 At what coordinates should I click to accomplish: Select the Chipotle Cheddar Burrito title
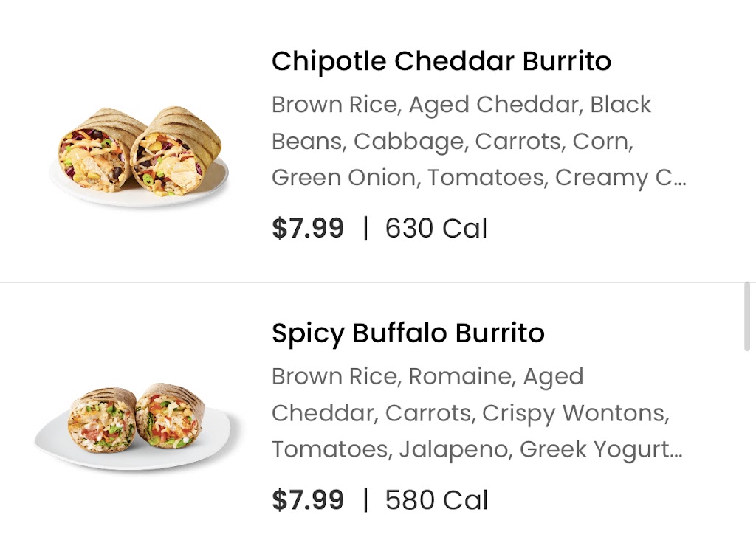tap(441, 61)
